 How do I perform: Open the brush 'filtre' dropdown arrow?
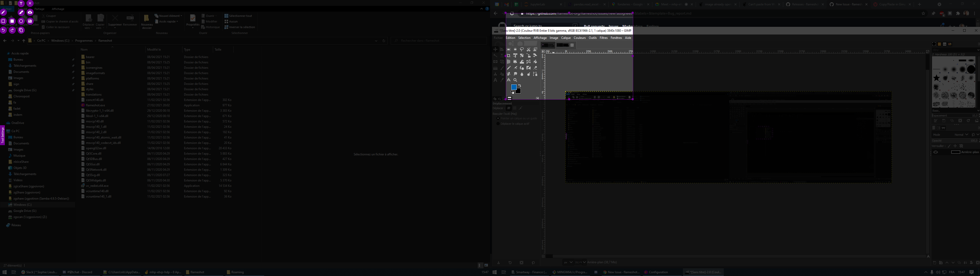978,50
